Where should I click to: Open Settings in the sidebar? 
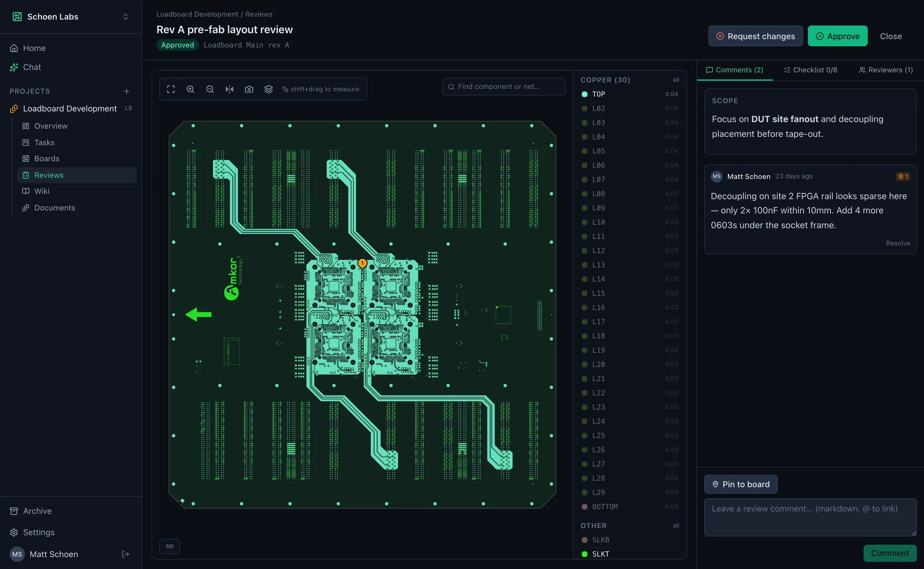pyautogui.click(x=71, y=532)
